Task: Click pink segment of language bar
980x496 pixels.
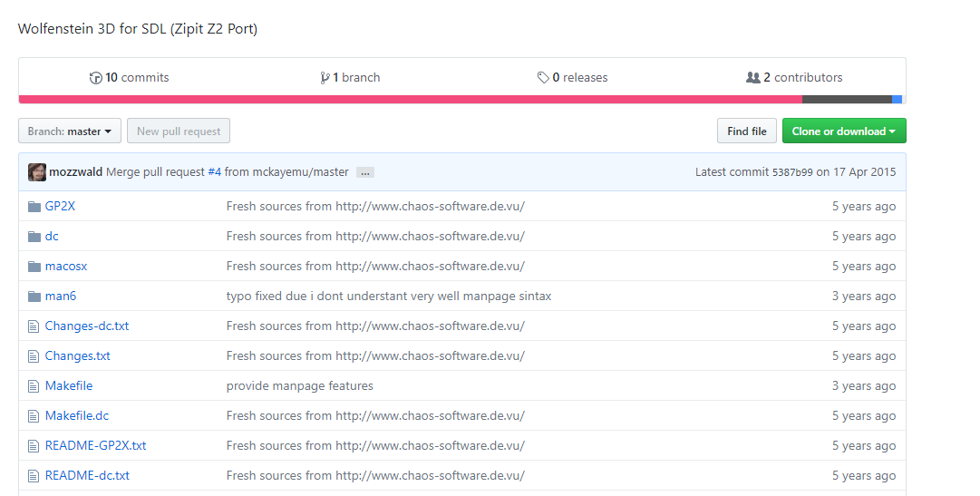Action: (411, 100)
